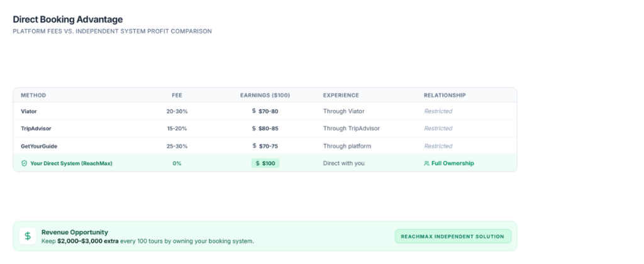The width and height of the screenshot is (644, 264).
Task: Click the $80-85 earnings value
Action: (x=268, y=128)
